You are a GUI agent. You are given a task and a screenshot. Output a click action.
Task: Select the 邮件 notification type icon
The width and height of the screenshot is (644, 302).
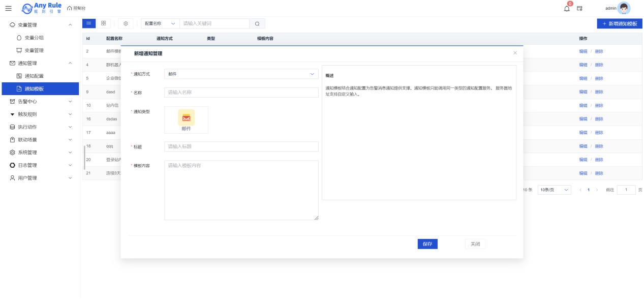(x=186, y=118)
